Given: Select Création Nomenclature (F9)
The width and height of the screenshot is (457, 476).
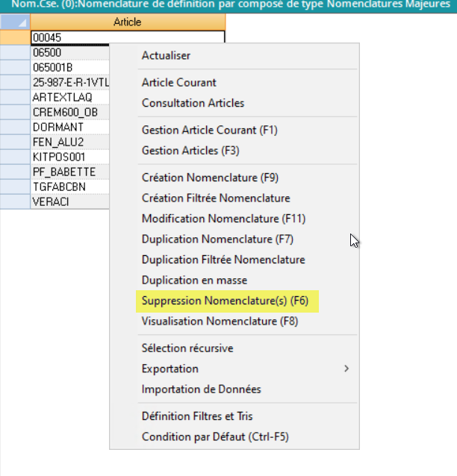Looking at the screenshot, I should (x=210, y=178).
